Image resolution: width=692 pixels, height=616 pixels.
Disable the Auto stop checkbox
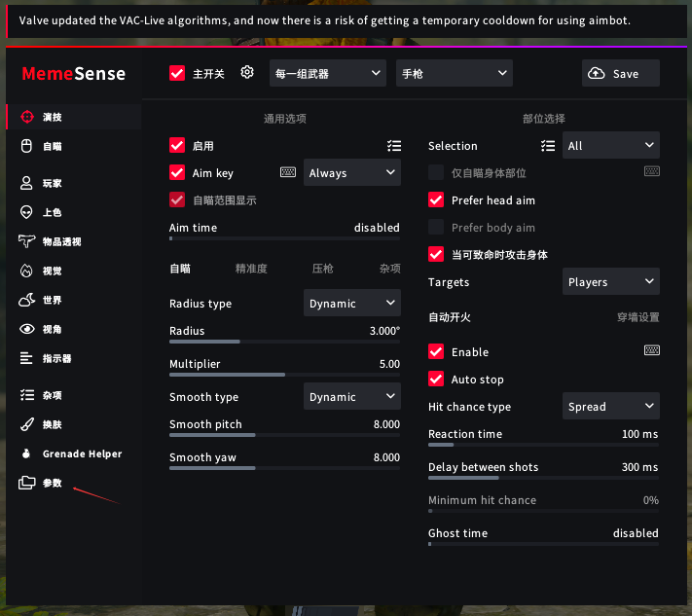point(436,380)
